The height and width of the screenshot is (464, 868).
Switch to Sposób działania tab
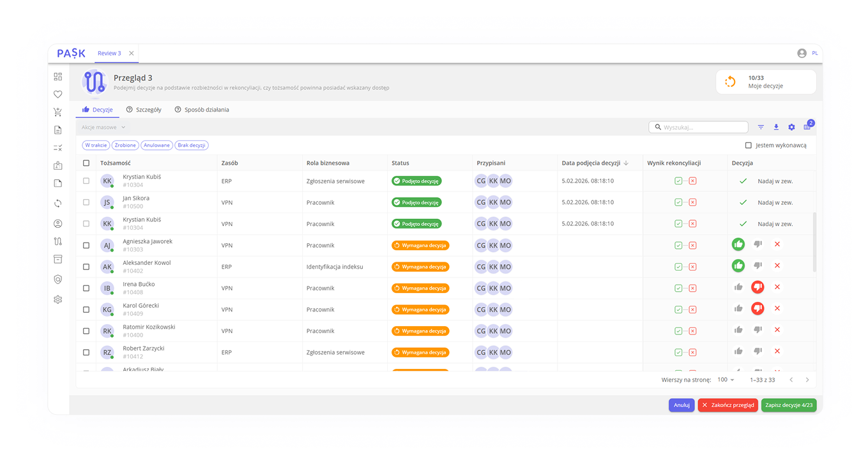tap(202, 110)
